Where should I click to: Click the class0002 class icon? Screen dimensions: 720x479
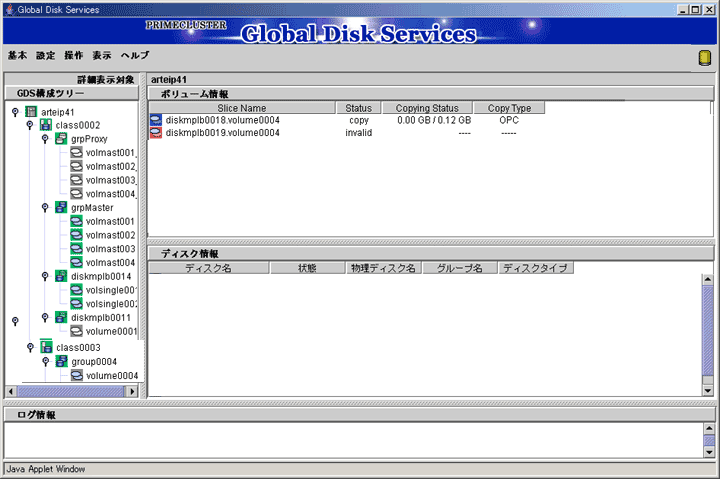[x=45, y=125]
